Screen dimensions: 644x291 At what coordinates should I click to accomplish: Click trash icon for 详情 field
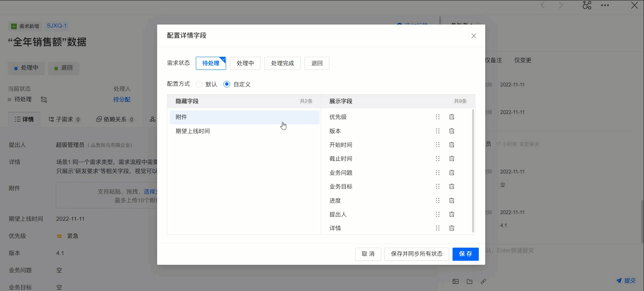click(452, 228)
